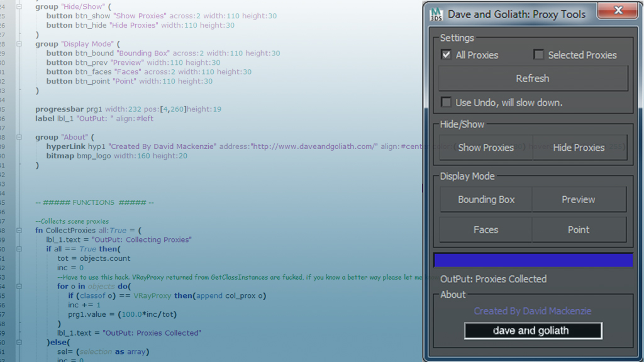Fold the ')else(' code block

(19, 343)
